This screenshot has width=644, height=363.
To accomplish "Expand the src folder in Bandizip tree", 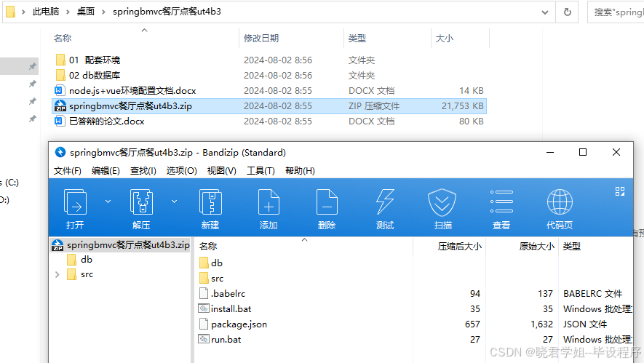I will click(x=57, y=274).
